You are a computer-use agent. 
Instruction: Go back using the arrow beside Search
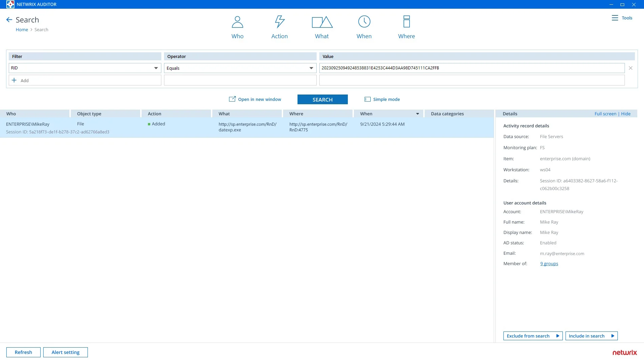[9, 20]
